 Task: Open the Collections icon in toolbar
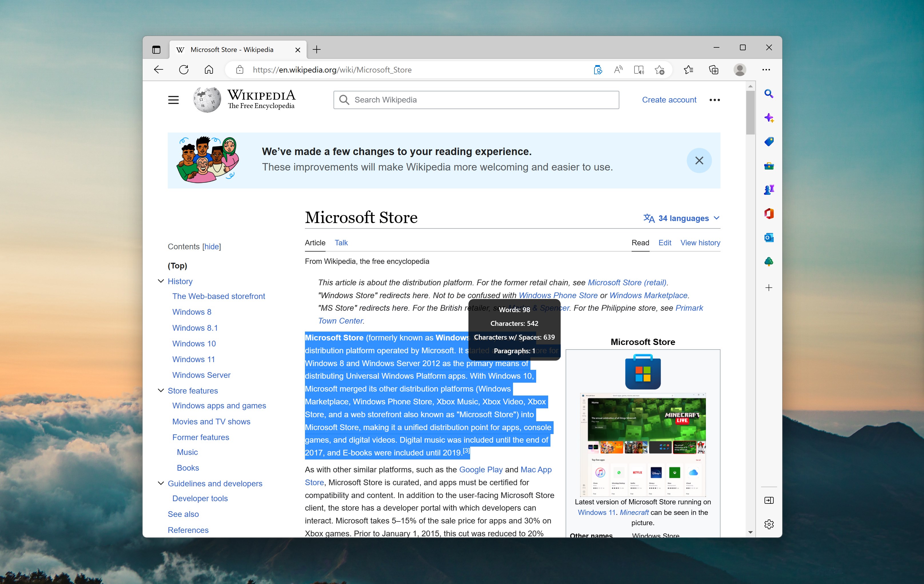pos(713,70)
